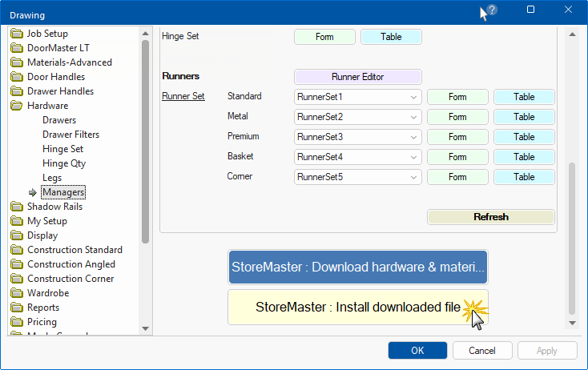Open the Runner Editor
The width and height of the screenshot is (588, 370).
pyautogui.click(x=357, y=77)
